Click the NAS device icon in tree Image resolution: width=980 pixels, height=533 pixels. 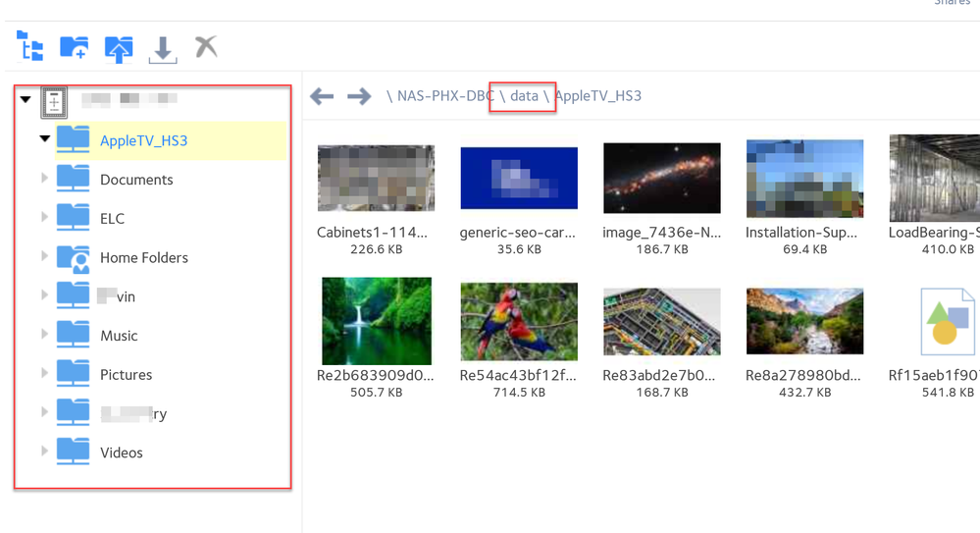54,102
